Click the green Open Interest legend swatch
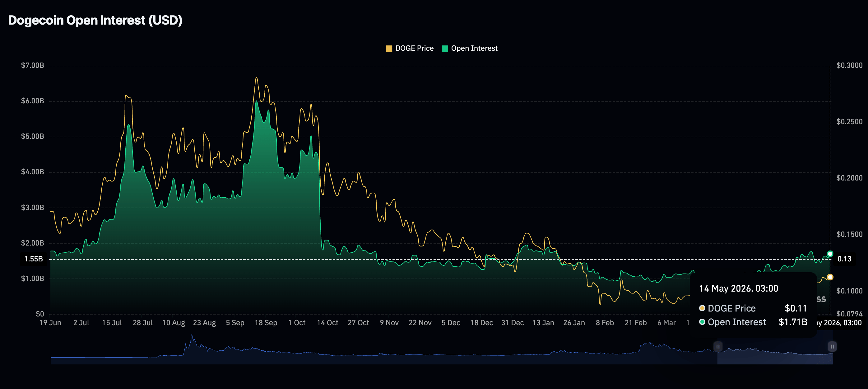Screen dimensions: 868x389 coord(445,48)
